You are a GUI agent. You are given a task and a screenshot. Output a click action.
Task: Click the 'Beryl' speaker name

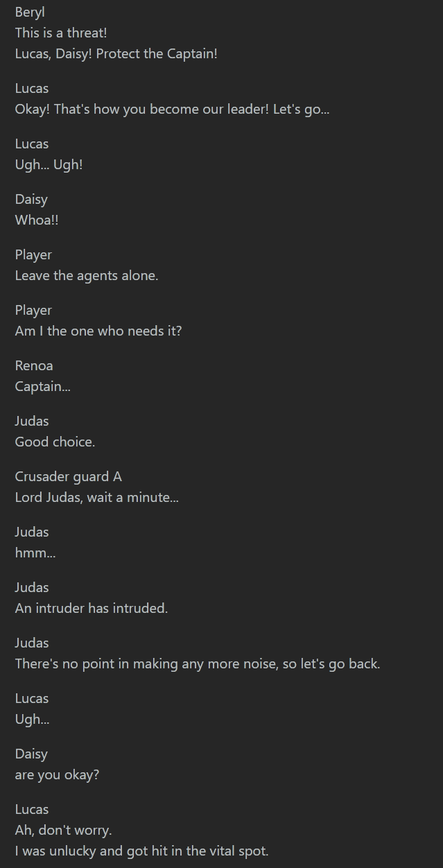pos(30,12)
